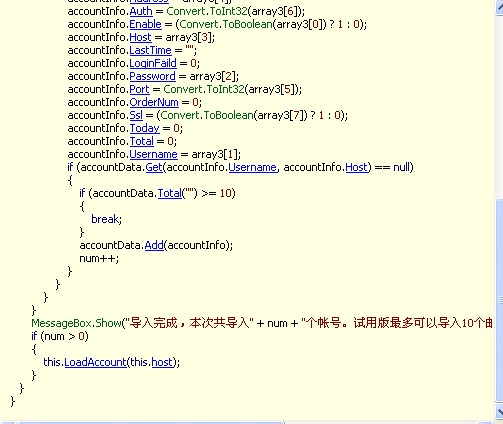503x424 pixels.
Task: Open the LoadAccount method link
Action: (x=95, y=362)
